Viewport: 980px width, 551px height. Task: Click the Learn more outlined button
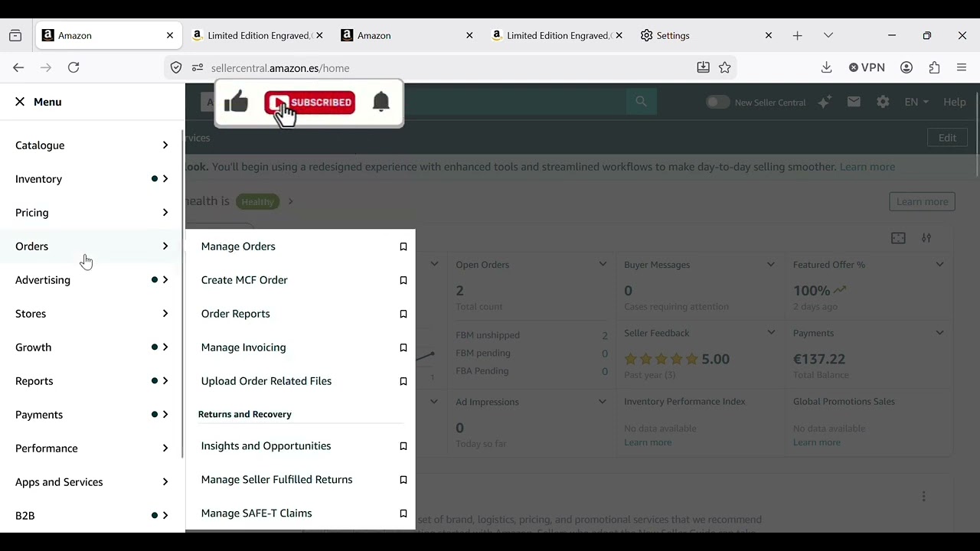click(x=922, y=201)
